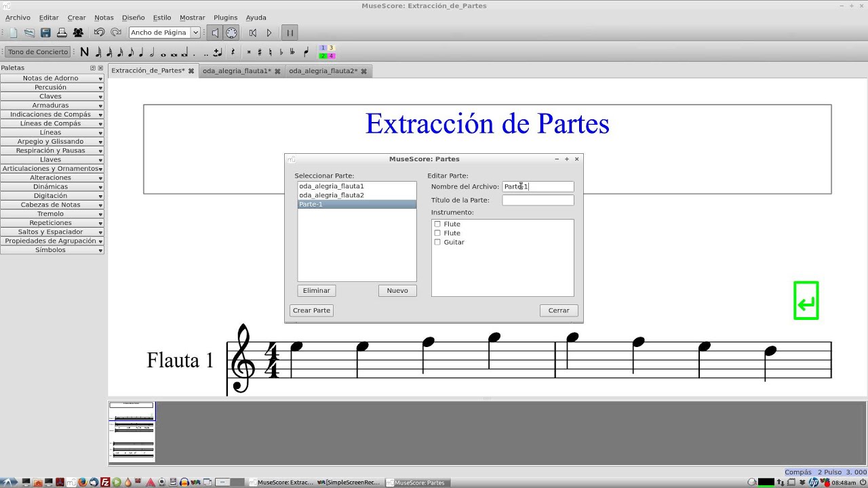Expand the Armaduras palette

tap(52, 105)
